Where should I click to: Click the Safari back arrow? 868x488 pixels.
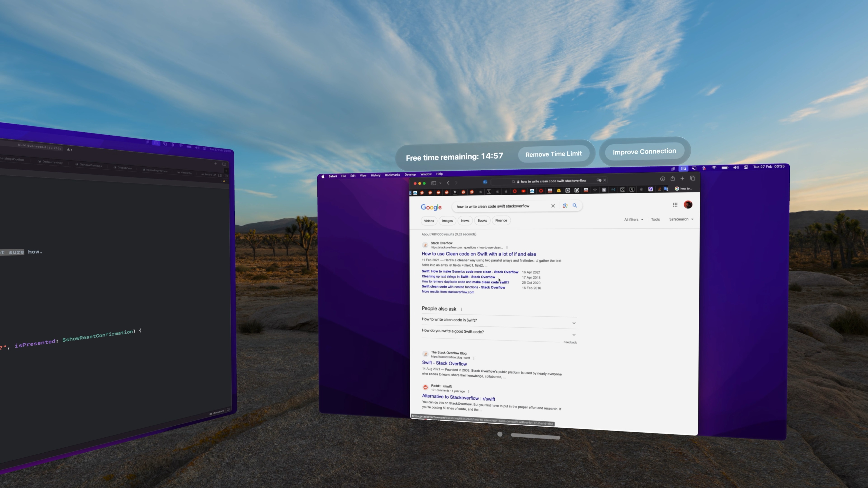(448, 183)
